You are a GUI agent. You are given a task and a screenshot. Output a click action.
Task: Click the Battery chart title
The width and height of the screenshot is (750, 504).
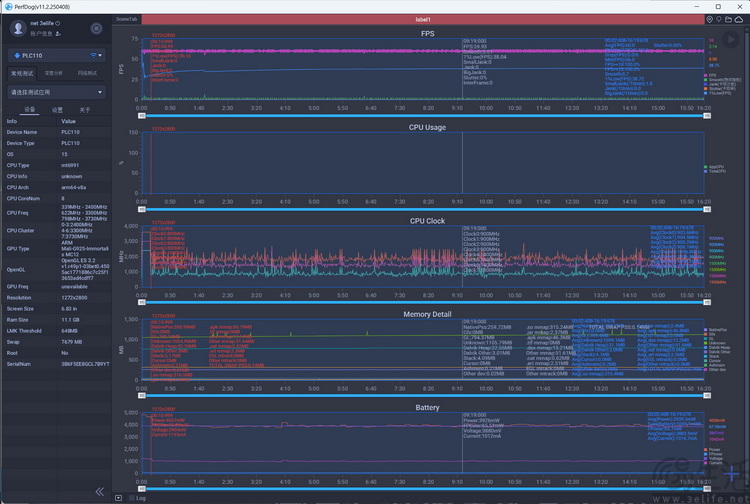(427, 407)
